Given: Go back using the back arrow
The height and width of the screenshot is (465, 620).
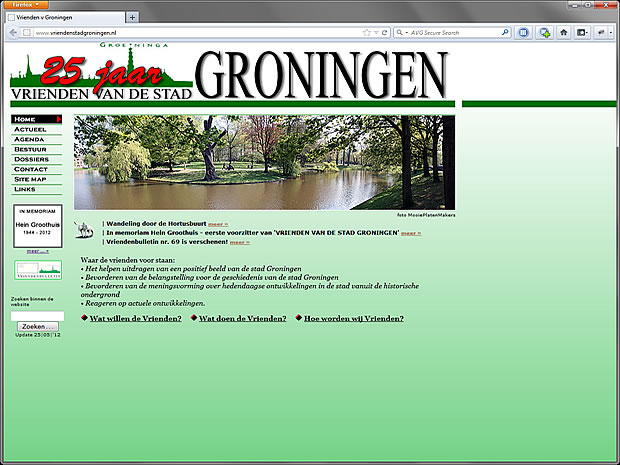Looking at the screenshot, I should point(13,32).
